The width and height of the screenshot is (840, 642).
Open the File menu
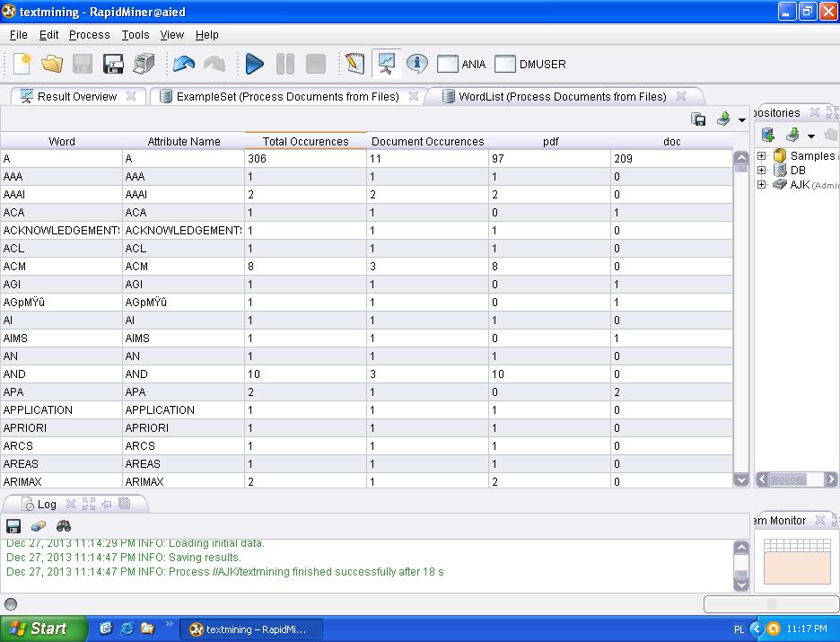click(x=18, y=35)
